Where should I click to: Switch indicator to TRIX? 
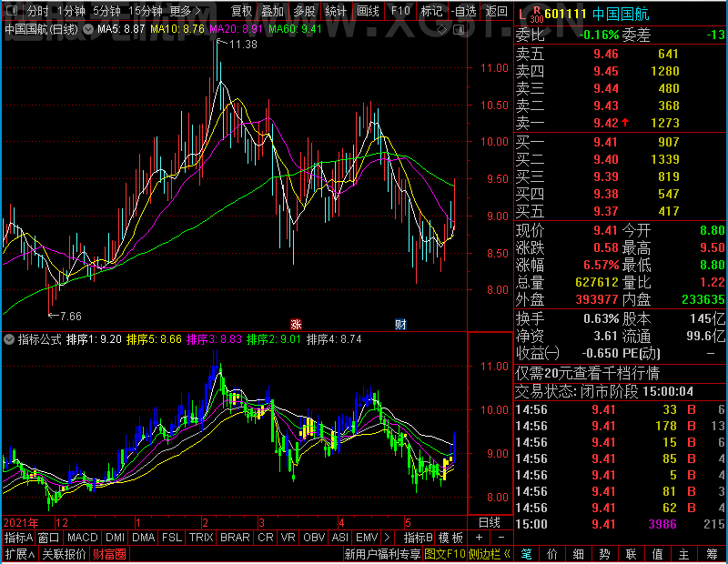tap(201, 538)
